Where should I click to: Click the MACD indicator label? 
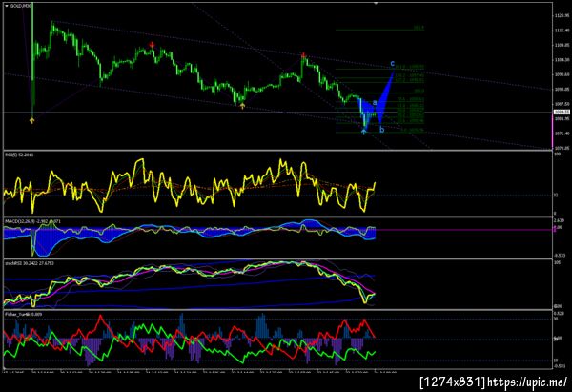point(32,221)
